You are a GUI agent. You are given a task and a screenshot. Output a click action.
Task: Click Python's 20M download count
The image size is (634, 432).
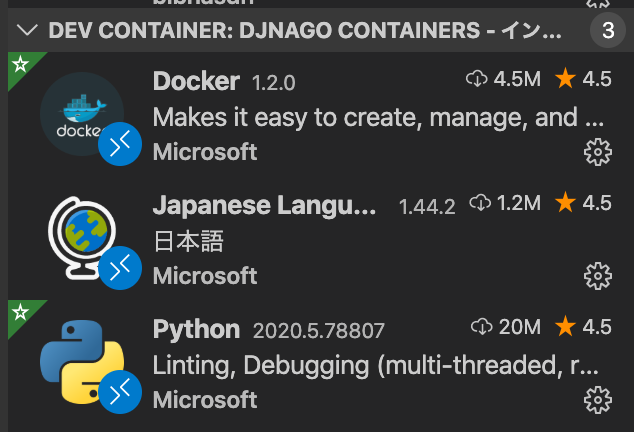click(505, 327)
